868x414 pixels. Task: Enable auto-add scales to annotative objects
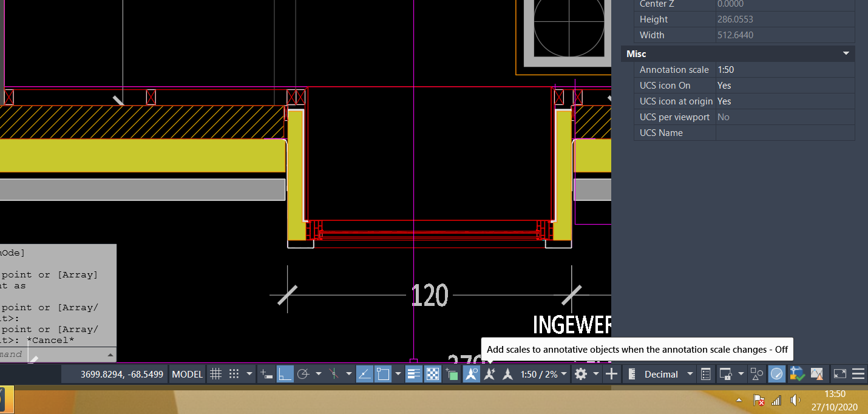point(490,374)
